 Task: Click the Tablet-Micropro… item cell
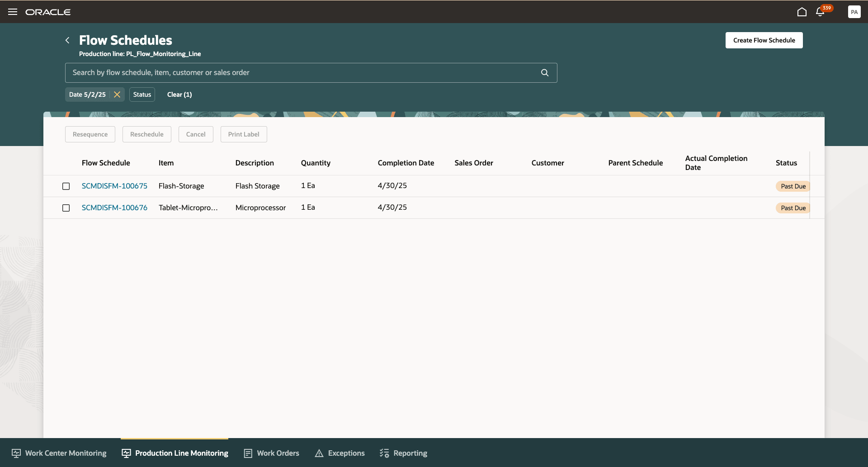tap(188, 208)
